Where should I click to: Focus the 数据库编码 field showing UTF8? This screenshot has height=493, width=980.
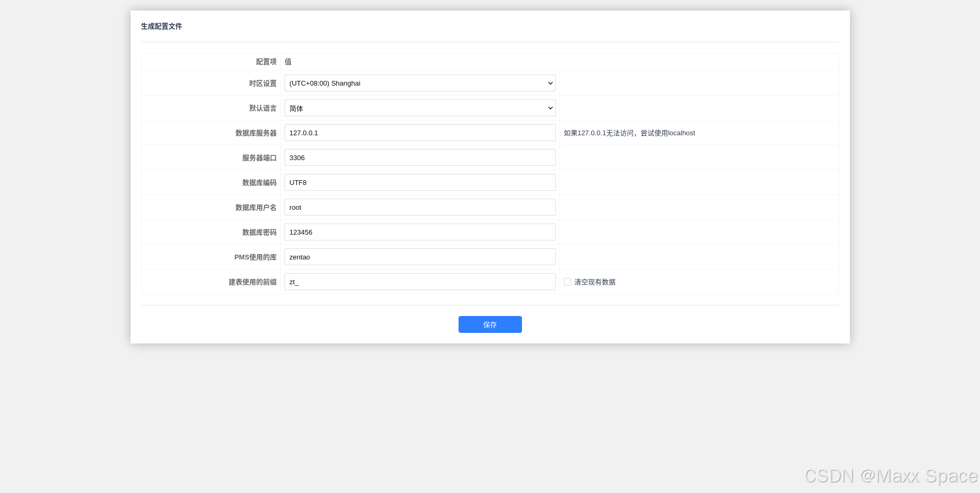click(x=420, y=182)
